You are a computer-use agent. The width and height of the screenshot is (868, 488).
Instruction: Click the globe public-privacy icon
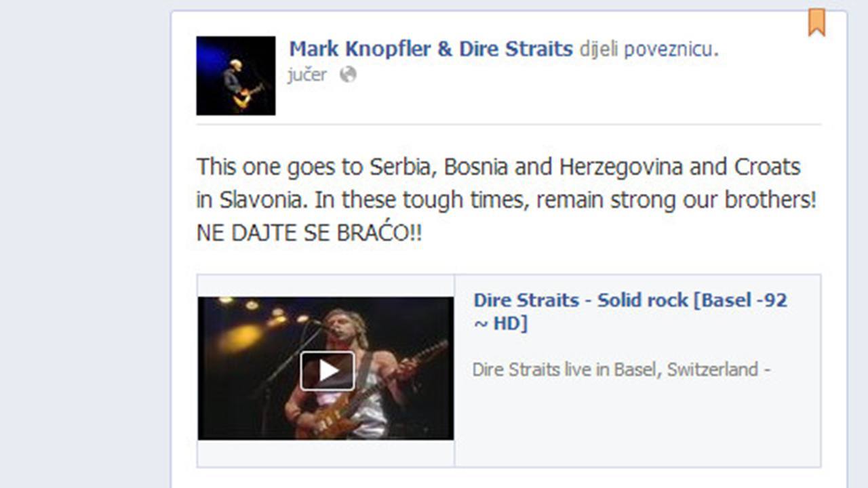pyautogui.click(x=348, y=75)
